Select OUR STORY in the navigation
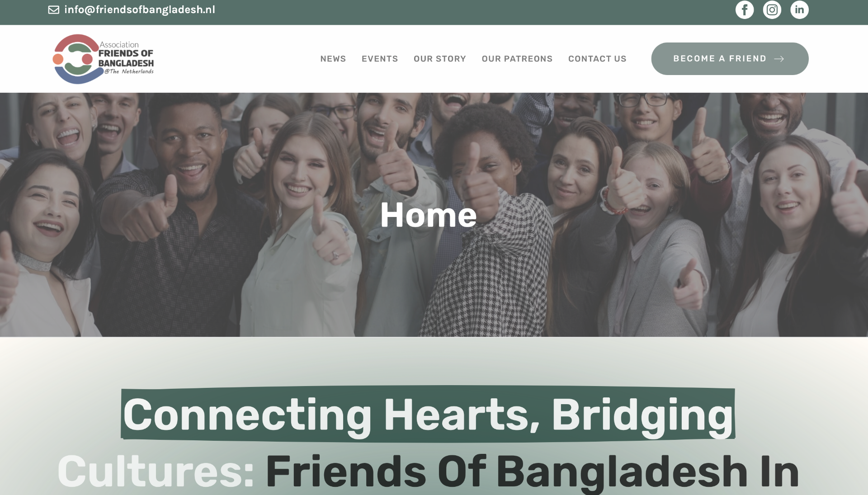Viewport: 868px width, 495px height. (440, 59)
